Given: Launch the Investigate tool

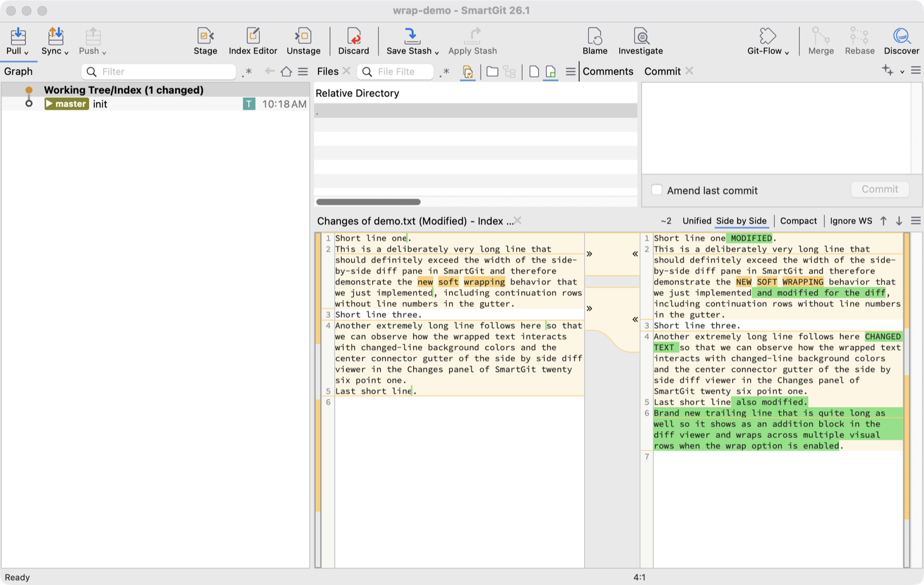Looking at the screenshot, I should [x=641, y=36].
